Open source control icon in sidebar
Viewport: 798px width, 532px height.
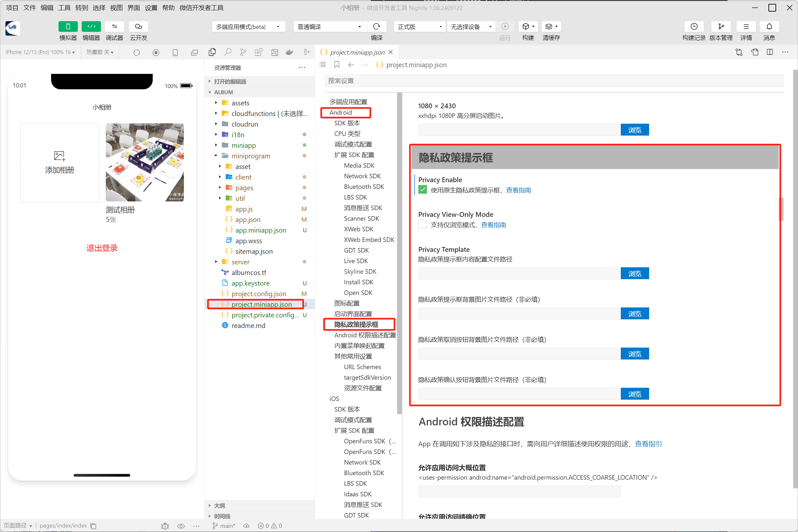coord(243,52)
